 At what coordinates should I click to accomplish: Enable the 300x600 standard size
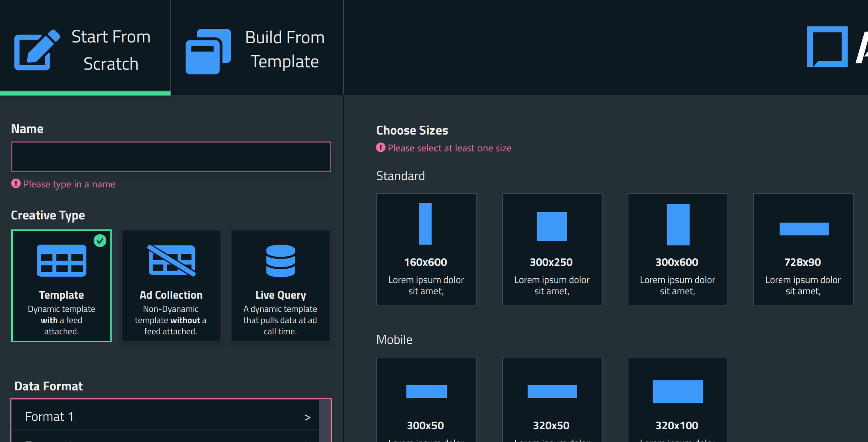point(678,249)
